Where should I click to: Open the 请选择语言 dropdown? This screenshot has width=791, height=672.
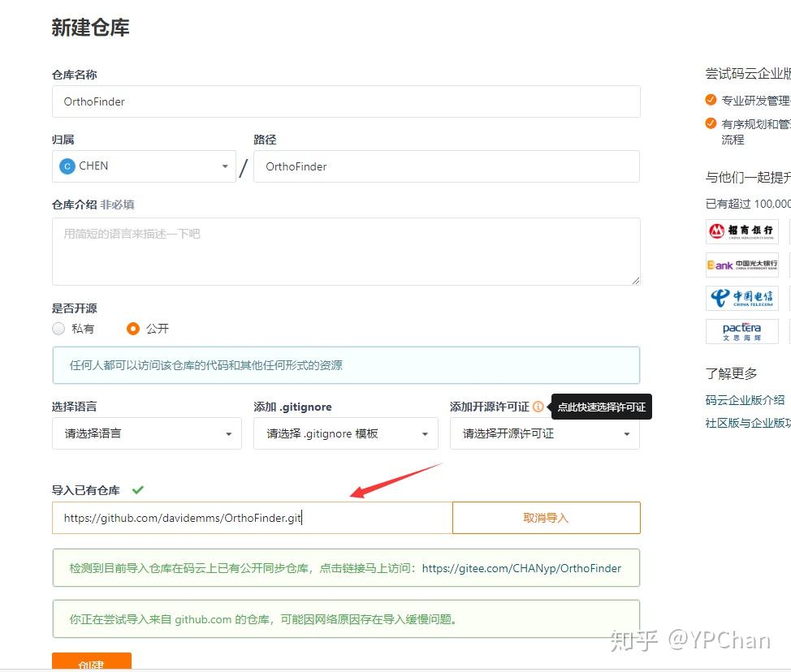click(x=146, y=433)
